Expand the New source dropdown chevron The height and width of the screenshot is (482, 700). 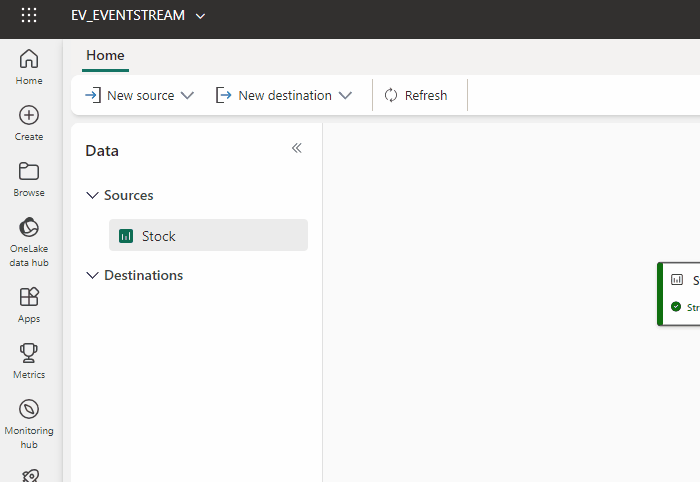pos(187,96)
